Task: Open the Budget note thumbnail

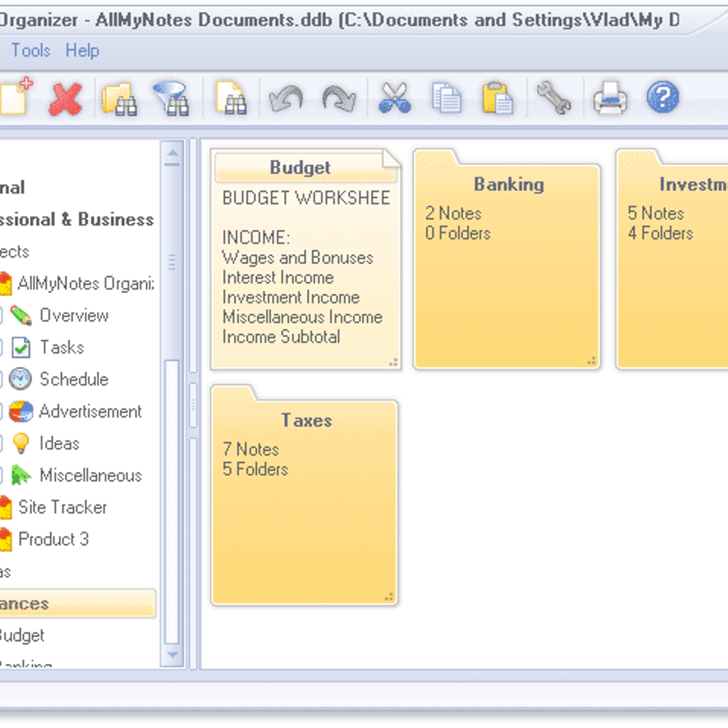Action: 306,259
